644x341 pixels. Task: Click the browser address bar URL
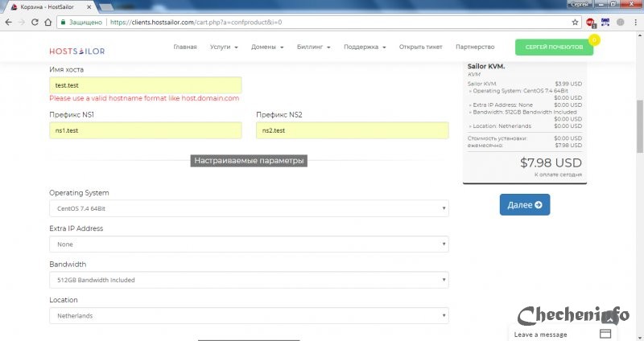pos(196,23)
